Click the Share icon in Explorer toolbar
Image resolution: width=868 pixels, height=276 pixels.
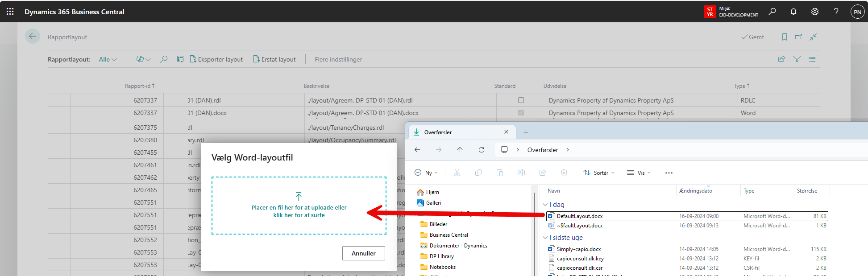(x=542, y=173)
